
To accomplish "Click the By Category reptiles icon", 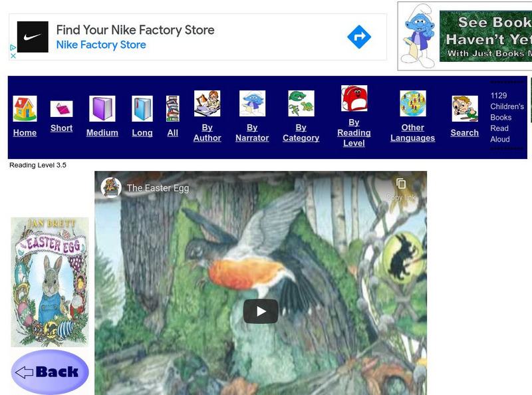I will tap(301, 103).
